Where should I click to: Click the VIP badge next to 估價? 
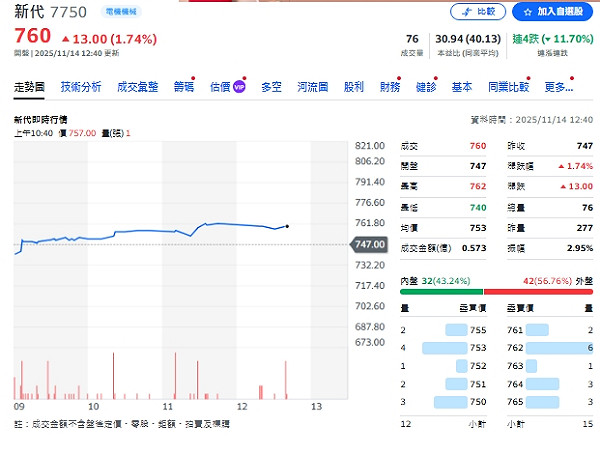tap(239, 88)
